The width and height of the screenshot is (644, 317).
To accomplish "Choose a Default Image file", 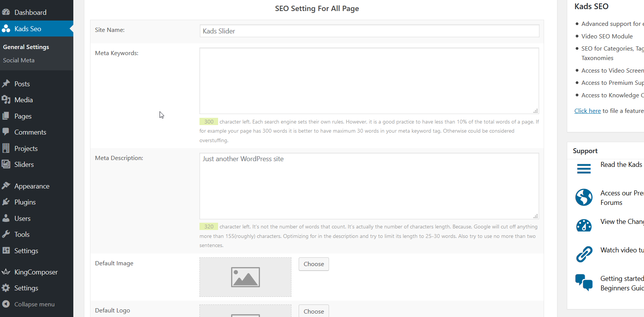I will click(x=313, y=264).
